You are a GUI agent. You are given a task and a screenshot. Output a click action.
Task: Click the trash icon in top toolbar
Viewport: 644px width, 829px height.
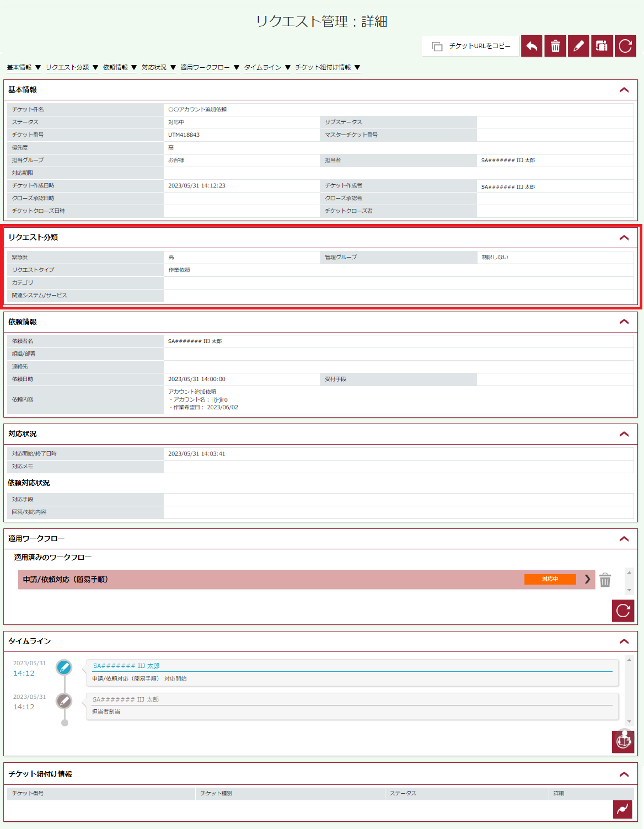[555, 46]
